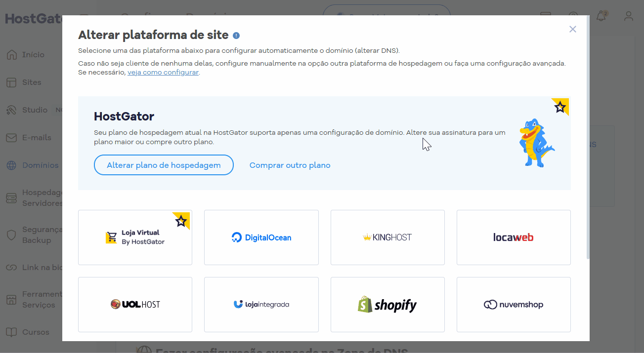
Task: Choose the DigitalOcean platform card
Action: (x=261, y=237)
